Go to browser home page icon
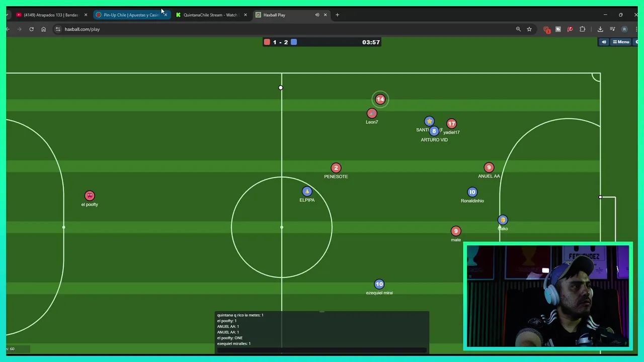Screen dimensions: 644x362 coord(43,29)
